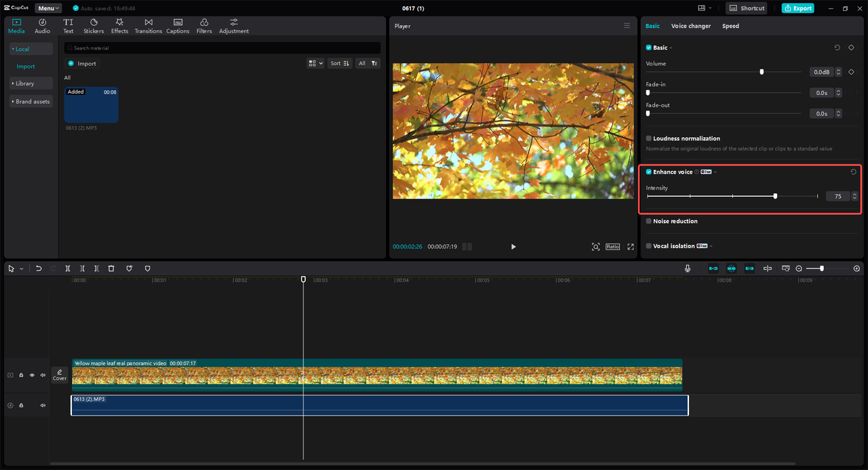Switch to the Voice changer tab

(x=690, y=26)
